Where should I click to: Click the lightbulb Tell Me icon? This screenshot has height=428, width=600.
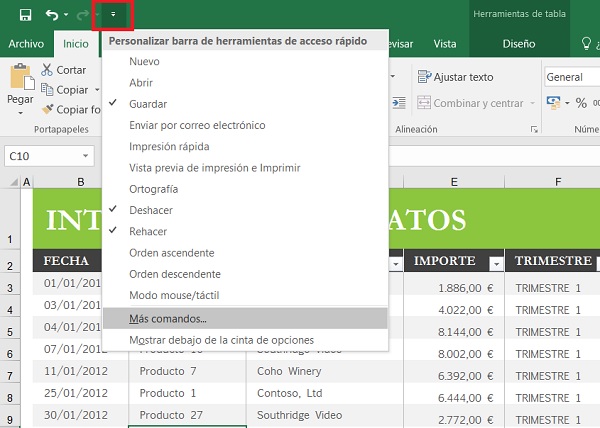(x=586, y=44)
